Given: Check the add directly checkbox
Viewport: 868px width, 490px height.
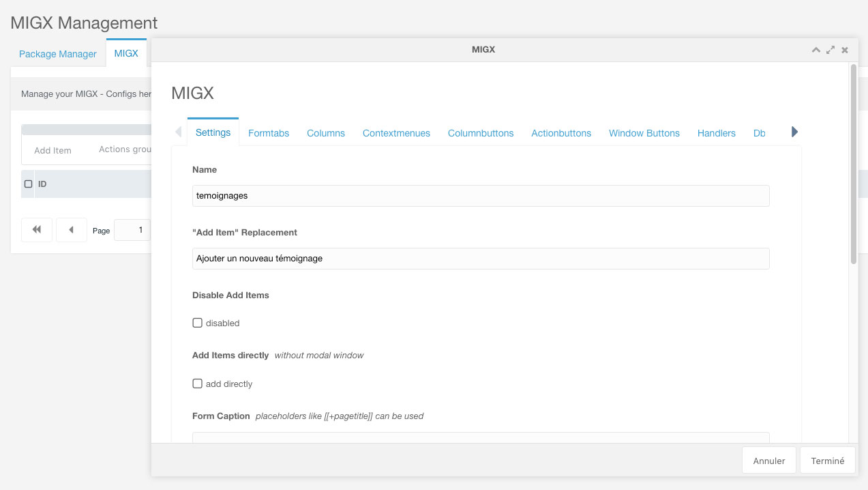Looking at the screenshot, I should (x=198, y=384).
